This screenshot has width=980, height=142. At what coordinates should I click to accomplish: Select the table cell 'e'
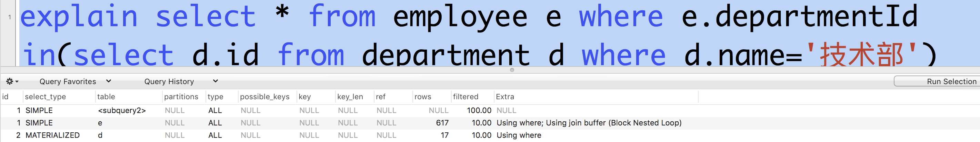tap(100, 123)
